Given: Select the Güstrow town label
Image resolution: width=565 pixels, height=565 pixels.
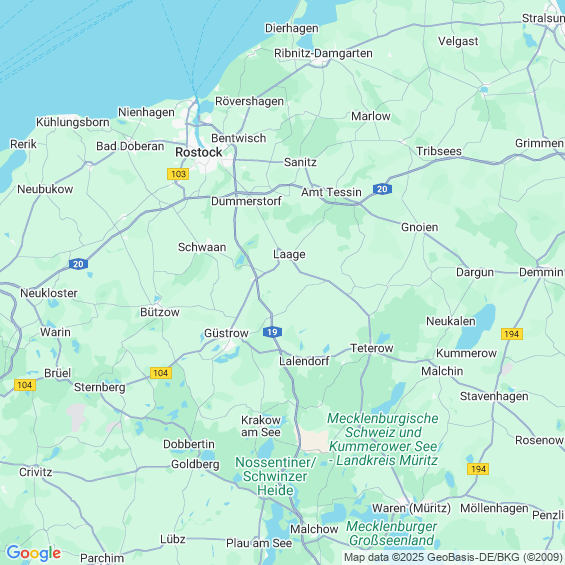Looking at the screenshot, I should pos(226,333).
